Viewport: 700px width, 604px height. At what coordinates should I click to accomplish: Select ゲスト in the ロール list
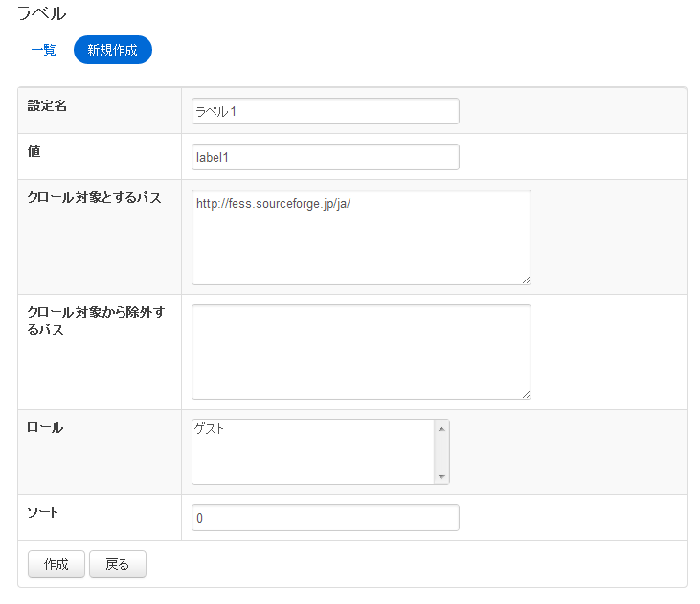point(210,429)
